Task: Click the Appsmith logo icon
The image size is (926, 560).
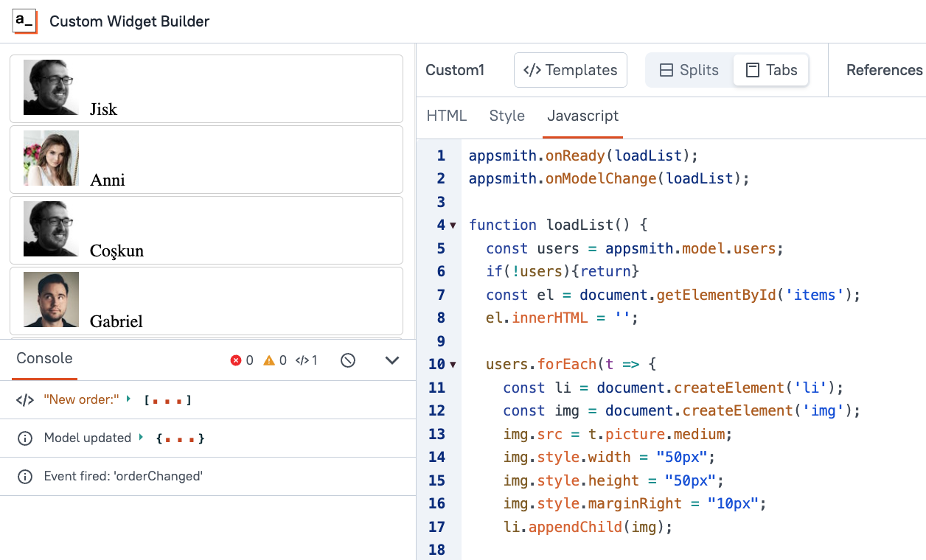Action: click(x=24, y=21)
